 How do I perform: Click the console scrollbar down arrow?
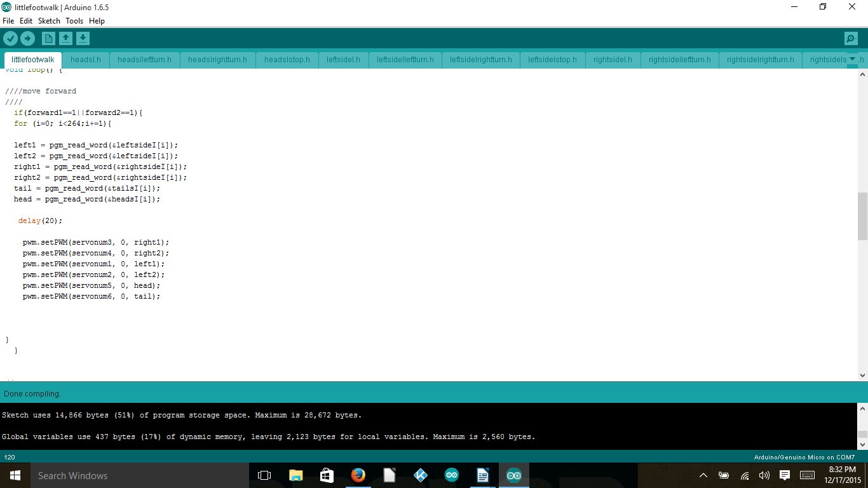point(862,445)
